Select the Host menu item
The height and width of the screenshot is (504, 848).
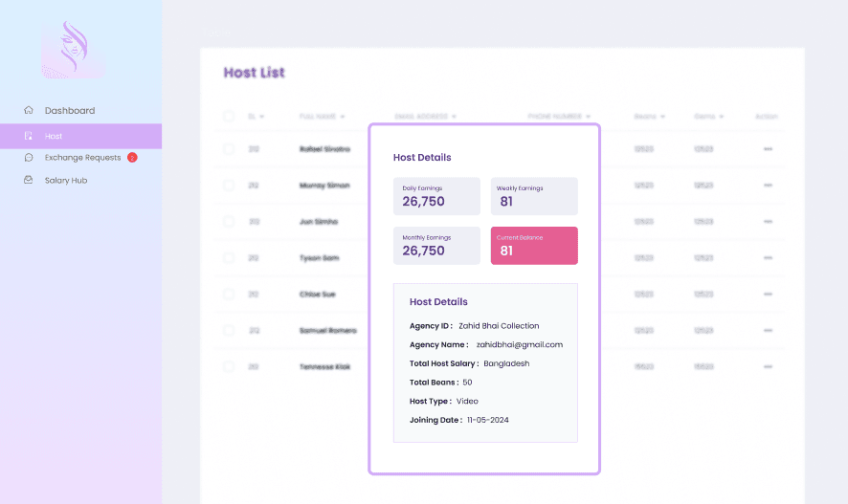coord(80,136)
